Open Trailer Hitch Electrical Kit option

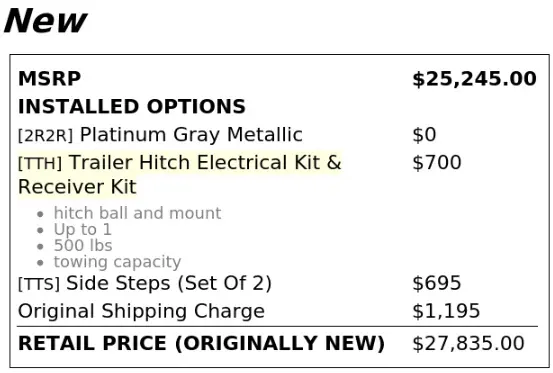205,163
